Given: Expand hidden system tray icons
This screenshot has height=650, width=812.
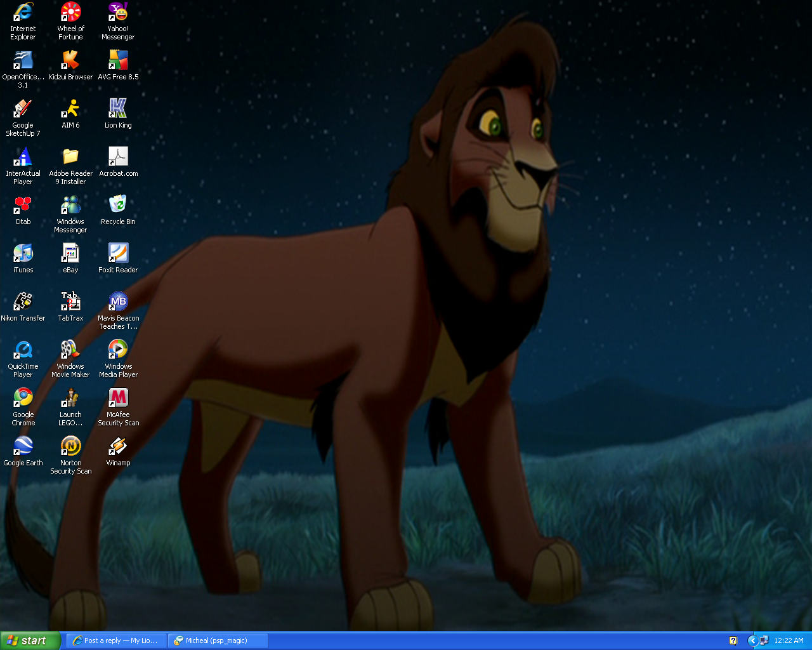Looking at the screenshot, I should [x=752, y=640].
